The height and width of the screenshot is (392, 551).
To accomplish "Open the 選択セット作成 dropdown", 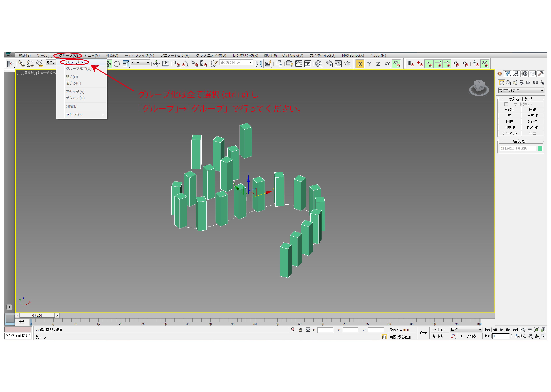I will [x=250, y=63].
